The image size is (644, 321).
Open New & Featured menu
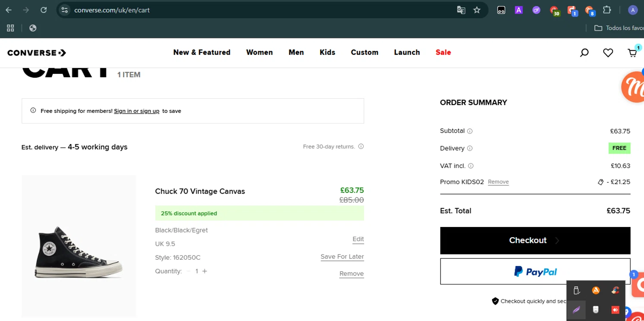pos(202,52)
